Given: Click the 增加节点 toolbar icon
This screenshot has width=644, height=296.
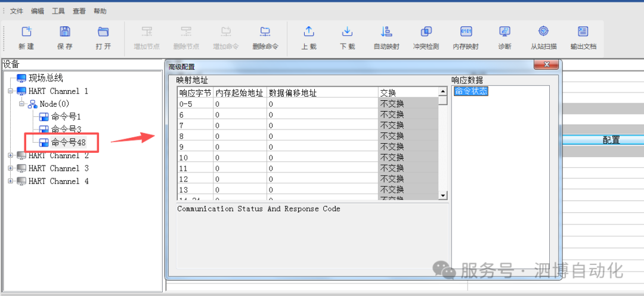Looking at the screenshot, I should (147, 32).
